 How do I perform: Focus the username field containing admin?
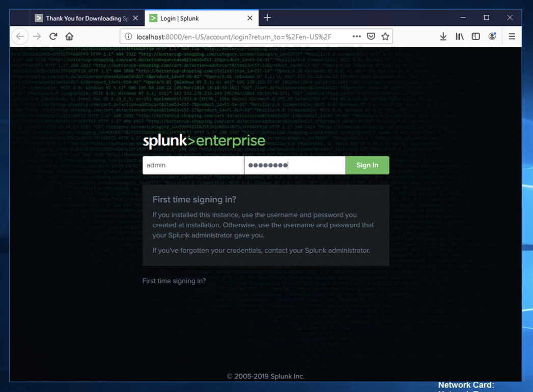[193, 165]
